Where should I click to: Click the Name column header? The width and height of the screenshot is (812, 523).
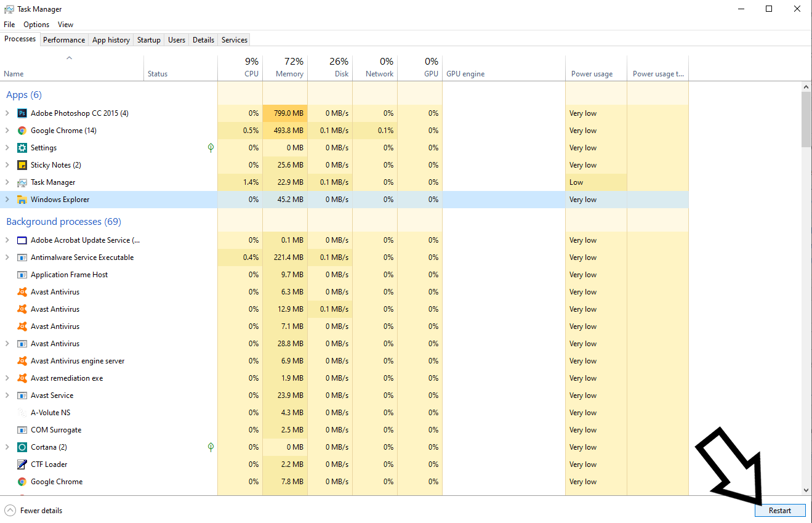(x=72, y=68)
